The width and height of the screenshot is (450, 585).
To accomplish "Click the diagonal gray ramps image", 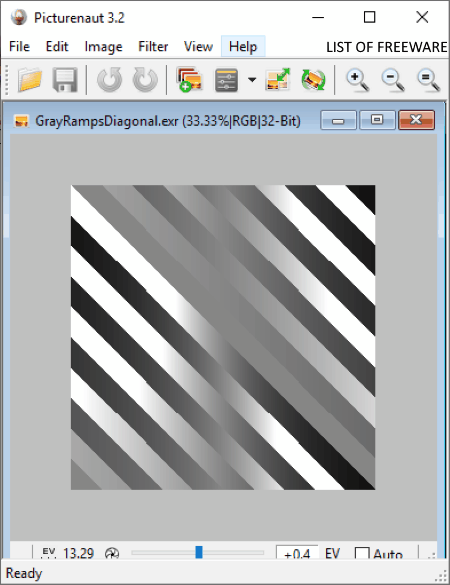I will coord(223,337).
